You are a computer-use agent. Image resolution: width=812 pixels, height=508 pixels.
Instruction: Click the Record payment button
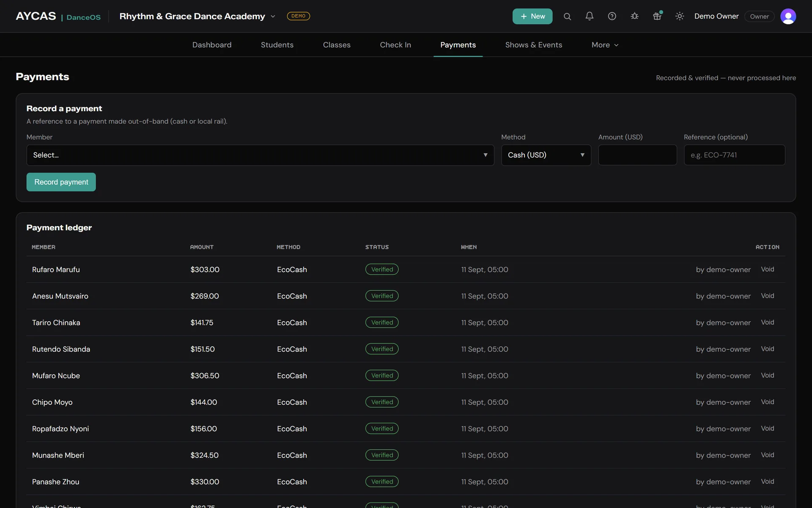(61, 182)
